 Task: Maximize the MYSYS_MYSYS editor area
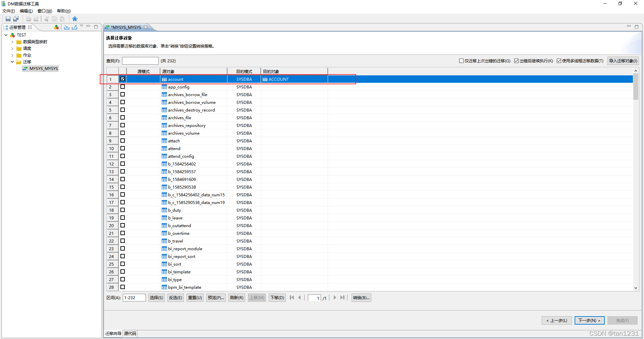(x=637, y=27)
